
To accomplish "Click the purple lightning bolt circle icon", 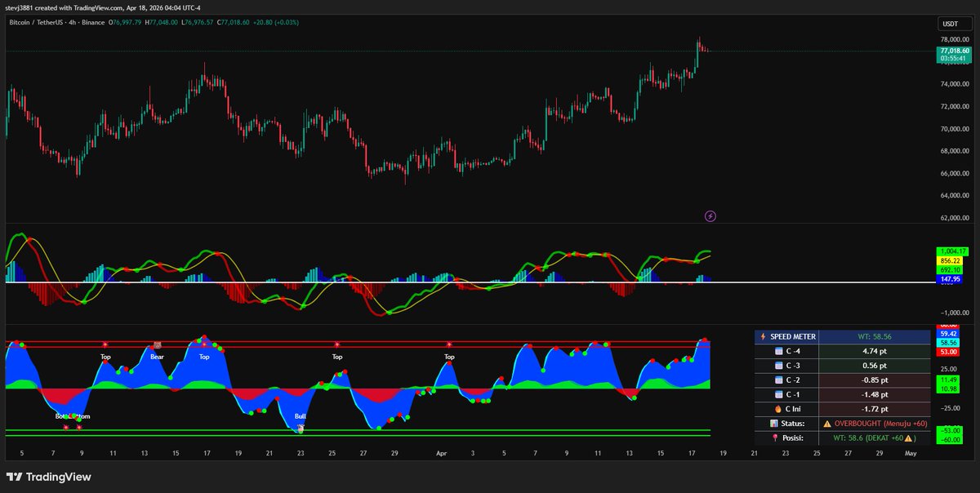I will [x=710, y=216].
